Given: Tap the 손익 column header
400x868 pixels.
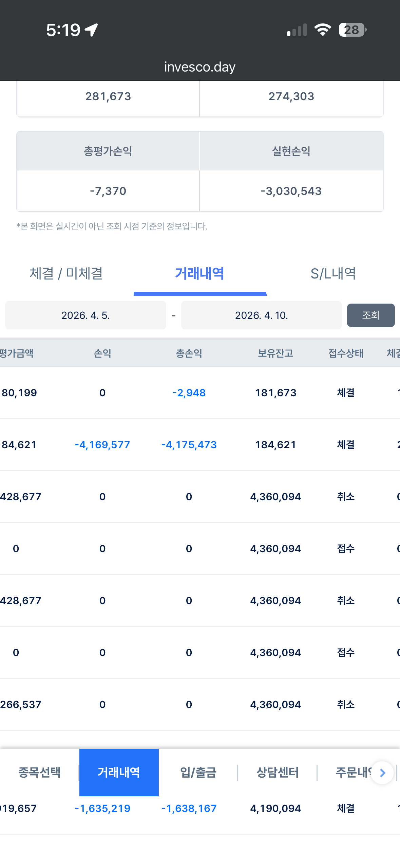Looking at the screenshot, I should click(x=102, y=353).
